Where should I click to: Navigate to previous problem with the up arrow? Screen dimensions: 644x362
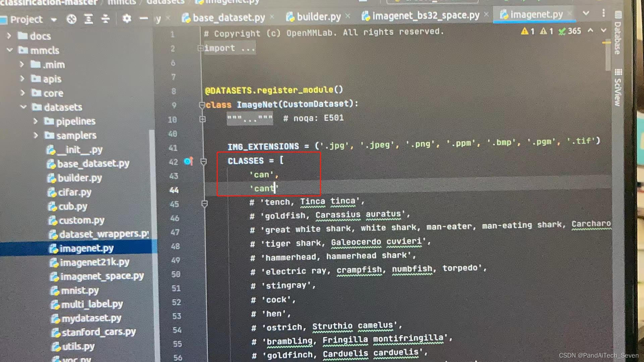click(x=590, y=31)
